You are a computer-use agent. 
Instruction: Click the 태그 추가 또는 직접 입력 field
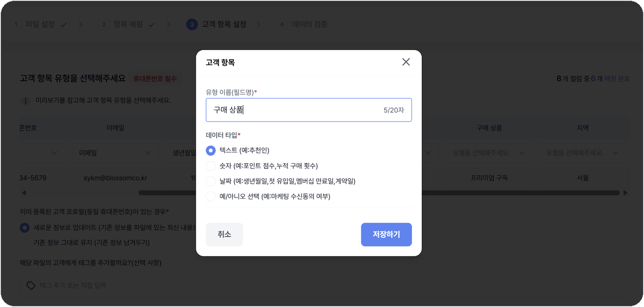click(324, 285)
